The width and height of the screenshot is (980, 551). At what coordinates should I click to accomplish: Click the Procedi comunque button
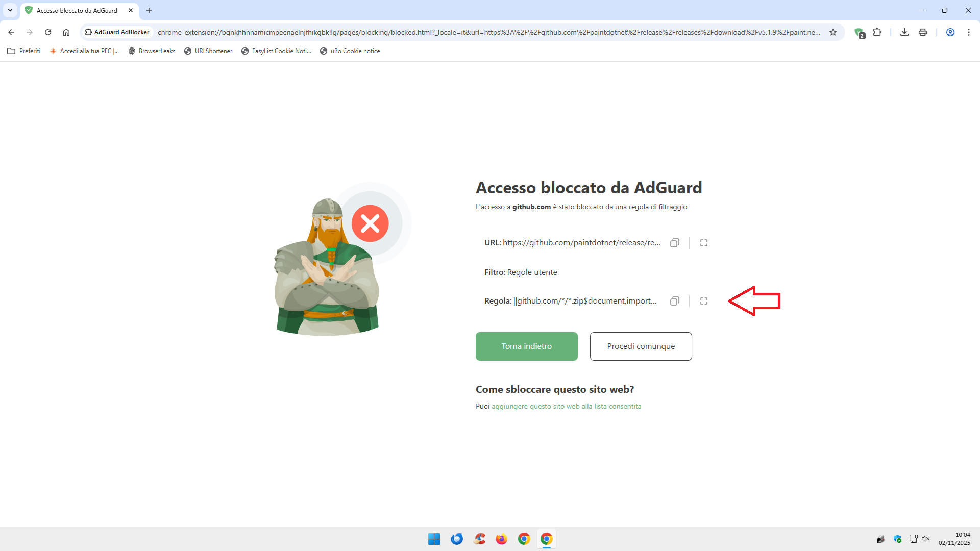coord(641,346)
